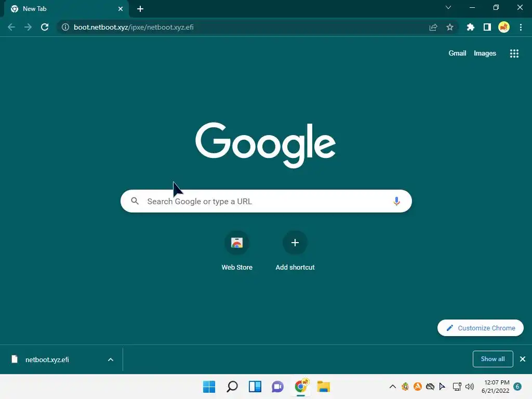Open the clock and date
532x399 pixels.
pos(495,387)
